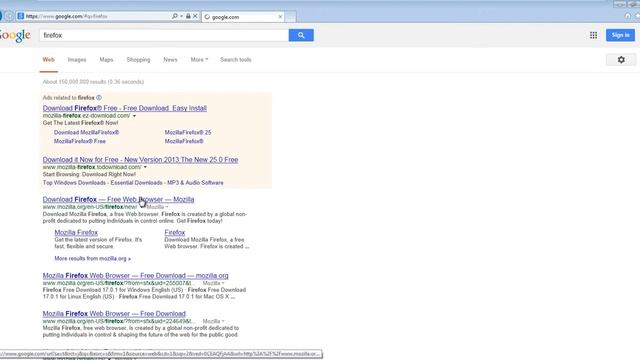640x360 pixels.
Task: Click More results from mozilla.org
Action: 93,258
